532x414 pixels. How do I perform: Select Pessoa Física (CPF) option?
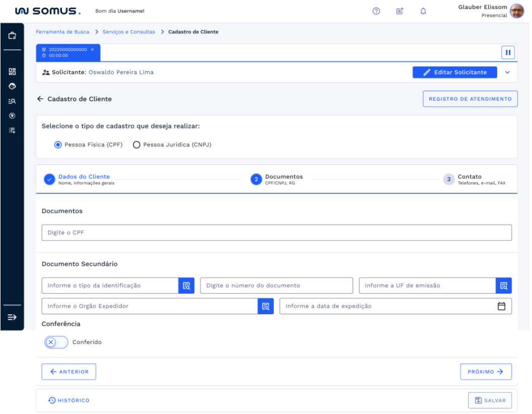[58, 145]
